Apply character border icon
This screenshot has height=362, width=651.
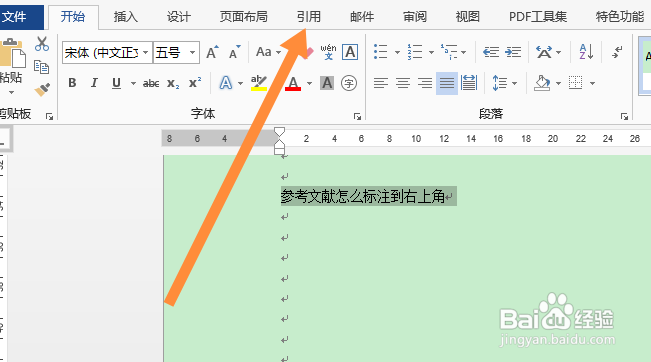point(350,52)
